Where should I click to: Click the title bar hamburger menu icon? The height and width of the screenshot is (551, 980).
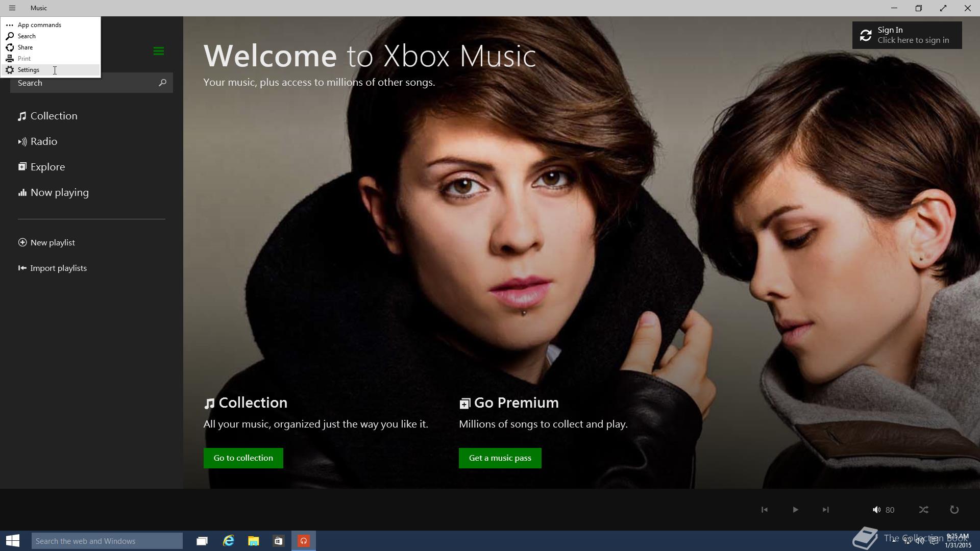[12, 8]
